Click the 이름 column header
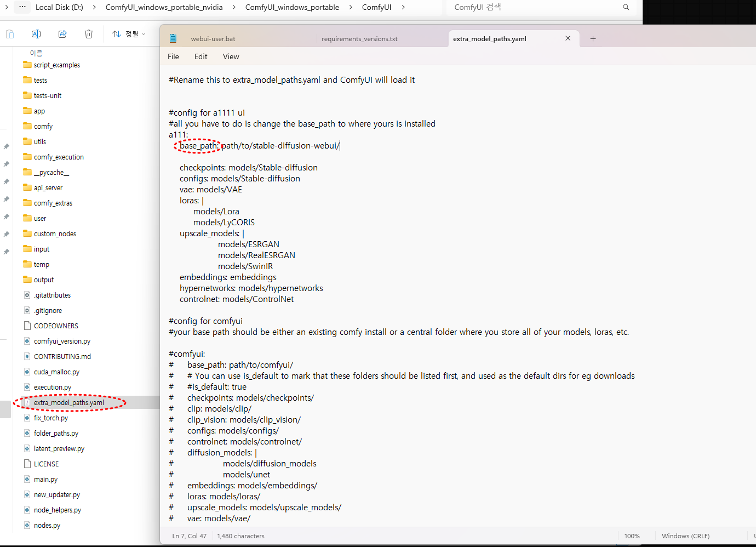The image size is (756, 547). click(36, 53)
